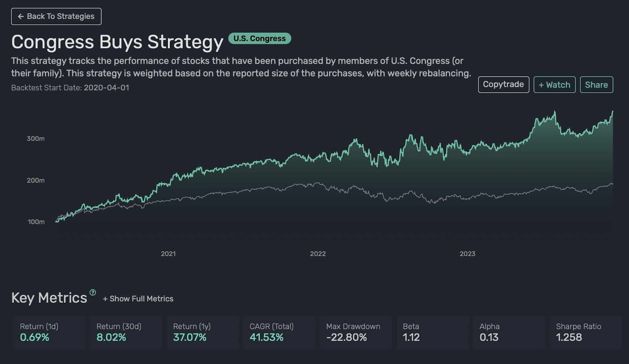Image resolution: width=629 pixels, height=364 pixels.
Task: Click the 2022 label on chart axis
Action: (318, 254)
